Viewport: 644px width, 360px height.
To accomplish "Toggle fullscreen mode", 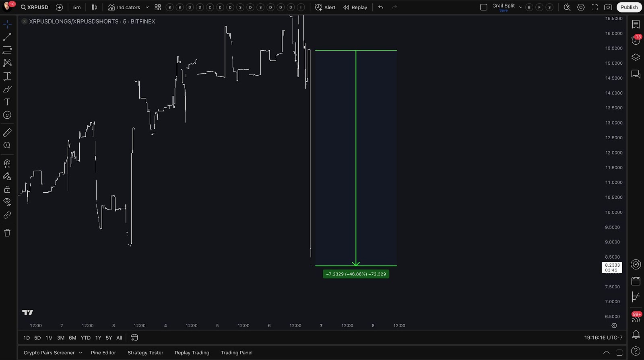I will coord(594,7).
